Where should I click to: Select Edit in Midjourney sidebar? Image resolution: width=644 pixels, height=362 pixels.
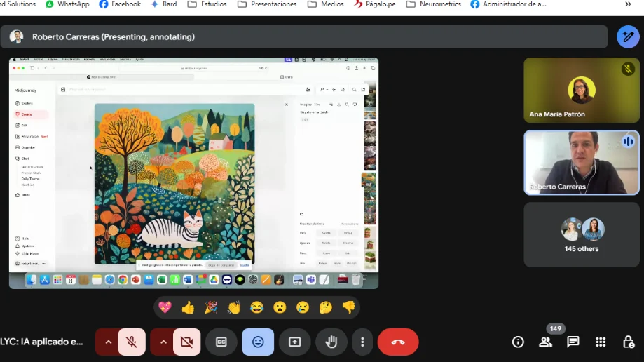22,125
